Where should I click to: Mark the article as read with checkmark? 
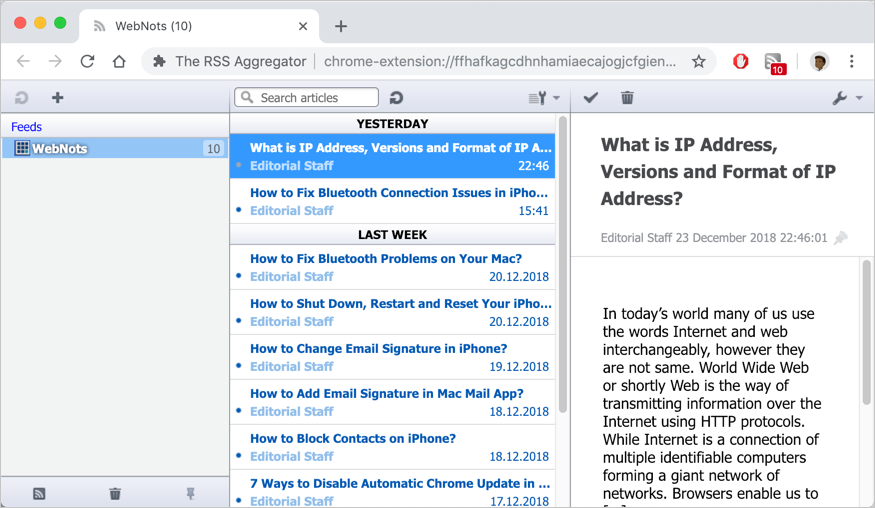[591, 98]
